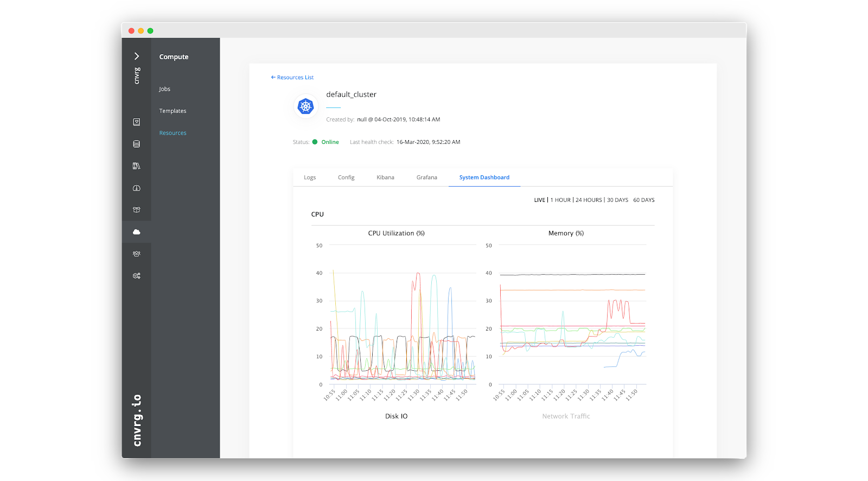The width and height of the screenshot is (868, 481).
Task: Select the Compute cloud icon
Action: (137, 232)
